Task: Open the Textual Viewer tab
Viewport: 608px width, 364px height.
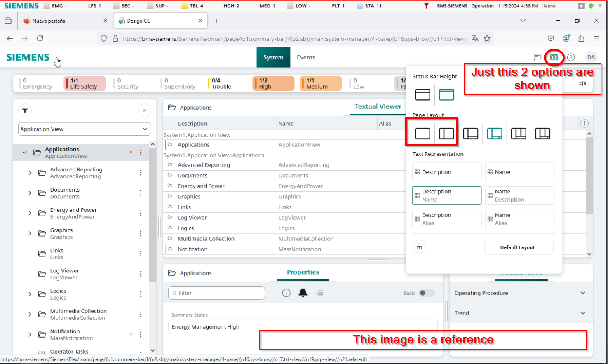Action: pos(378,107)
